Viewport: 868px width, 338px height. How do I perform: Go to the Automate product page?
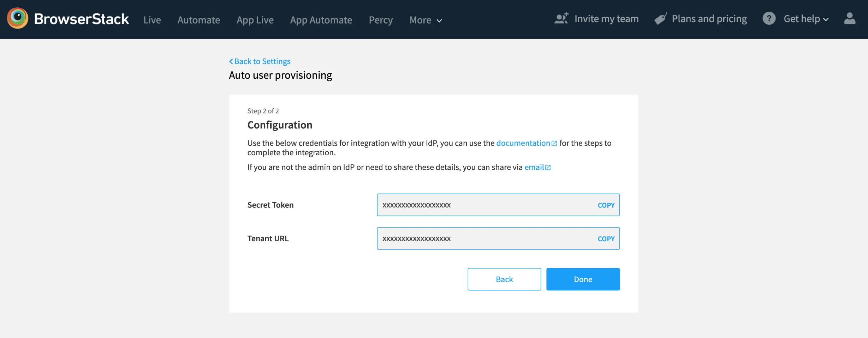(x=198, y=20)
